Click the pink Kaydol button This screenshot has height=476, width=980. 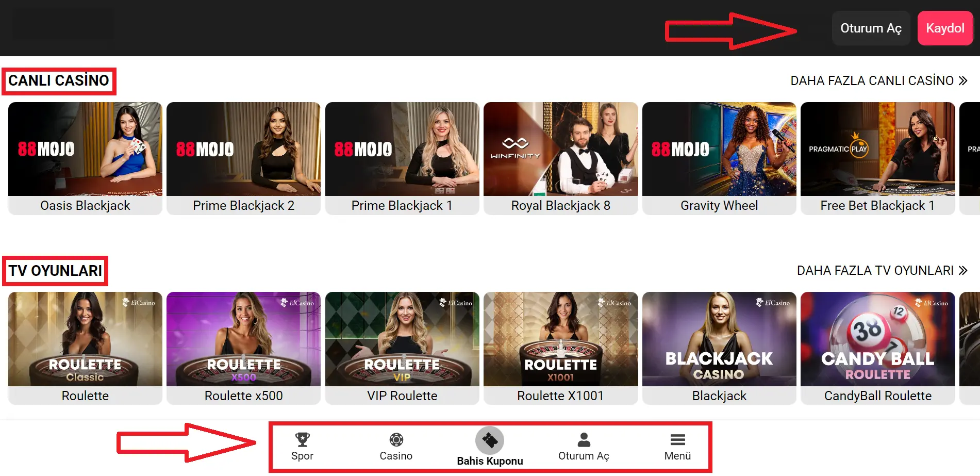pyautogui.click(x=944, y=28)
